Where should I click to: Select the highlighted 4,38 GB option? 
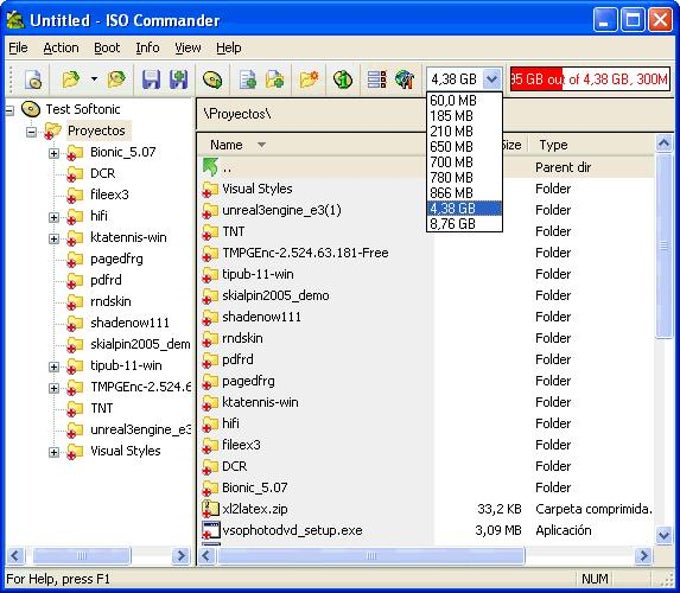click(464, 208)
